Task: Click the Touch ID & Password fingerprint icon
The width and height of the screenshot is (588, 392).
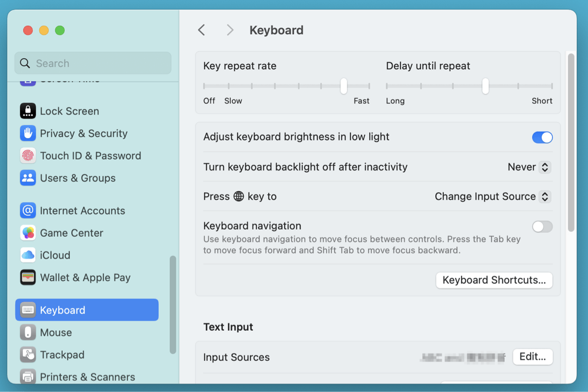Action: click(28, 156)
